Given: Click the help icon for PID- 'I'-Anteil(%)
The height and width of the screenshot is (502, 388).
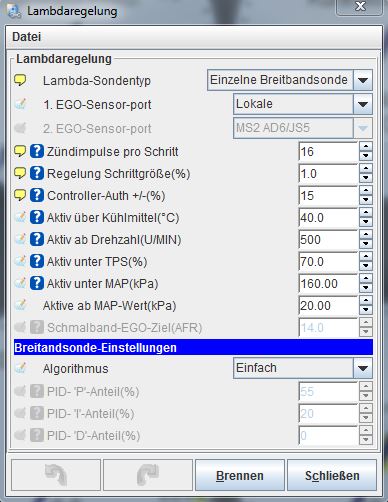Looking at the screenshot, I should (37, 413).
